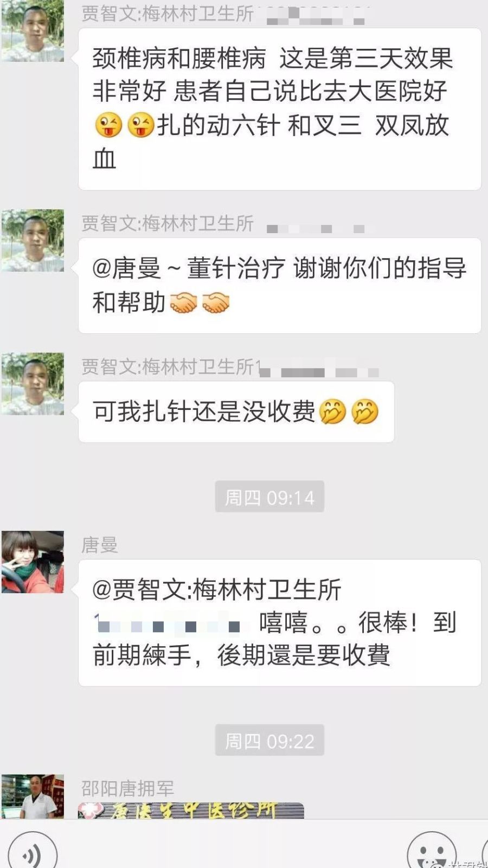Image resolution: width=488 pixels, height=868 pixels.
Task: Tap the 周四 09:14 timestamp label
Action: click(x=269, y=497)
